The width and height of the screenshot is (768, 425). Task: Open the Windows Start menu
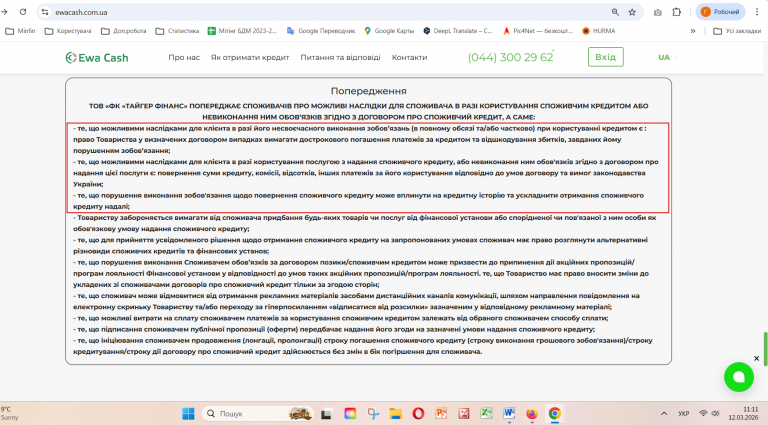click(x=188, y=414)
